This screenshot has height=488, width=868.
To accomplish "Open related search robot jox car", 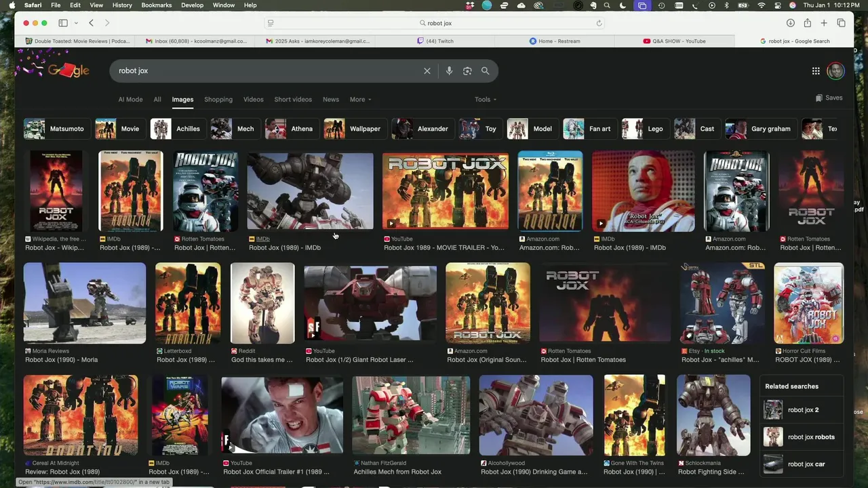I will (803, 464).
